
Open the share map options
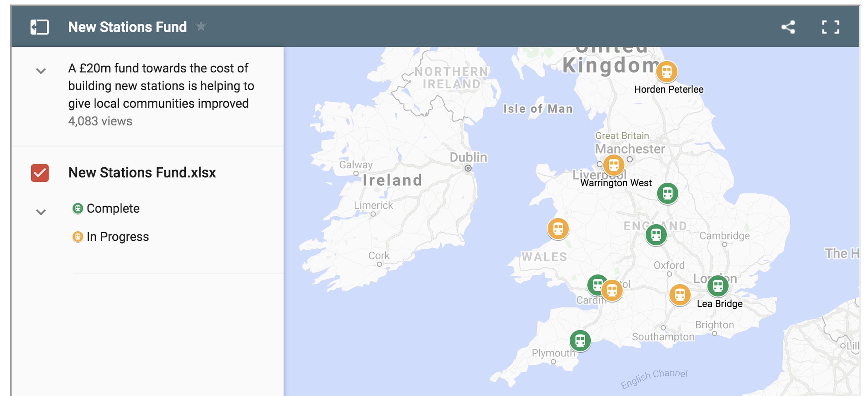pos(789,27)
